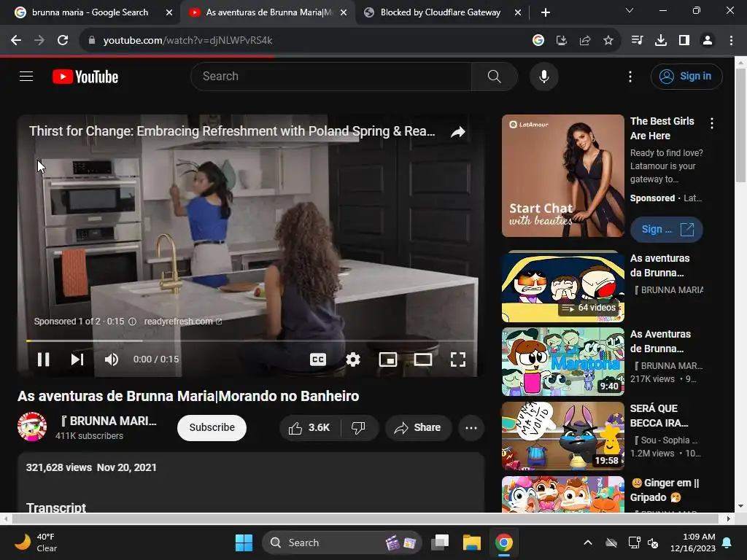Switch to theater mode
Screen dimensions: 747x560
click(x=422, y=359)
